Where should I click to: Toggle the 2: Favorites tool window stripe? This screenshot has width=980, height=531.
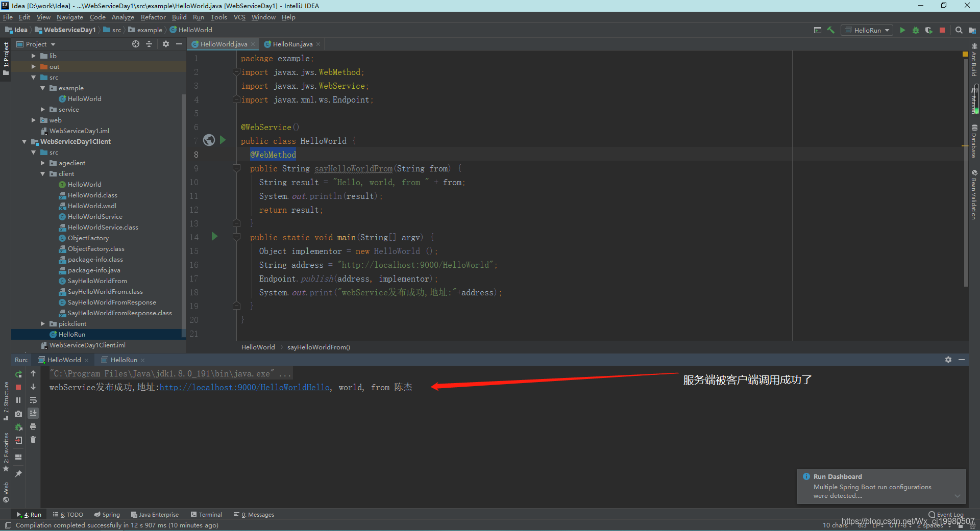tap(6, 452)
